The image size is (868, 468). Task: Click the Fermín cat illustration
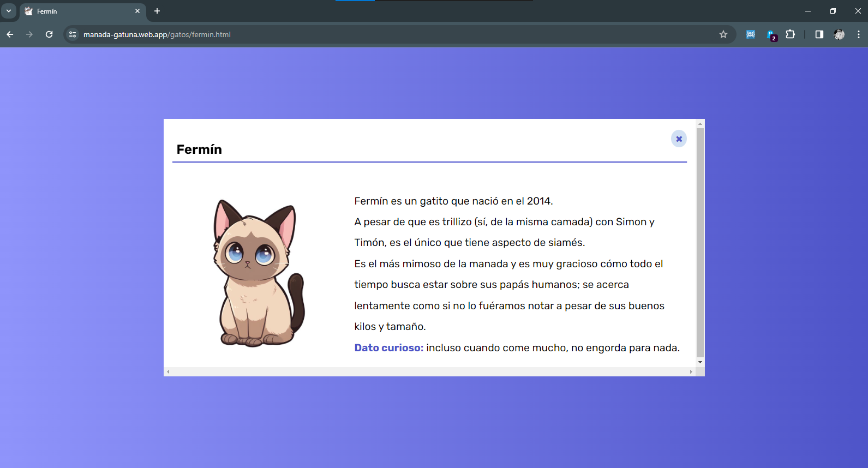pyautogui.click(x=259, y=273)
